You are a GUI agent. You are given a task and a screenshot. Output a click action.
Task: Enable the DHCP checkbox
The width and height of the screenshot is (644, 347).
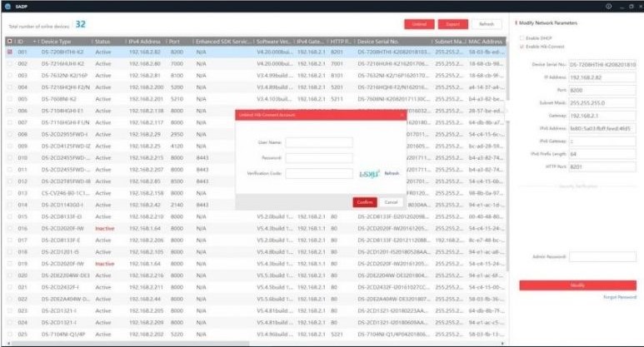522,38
